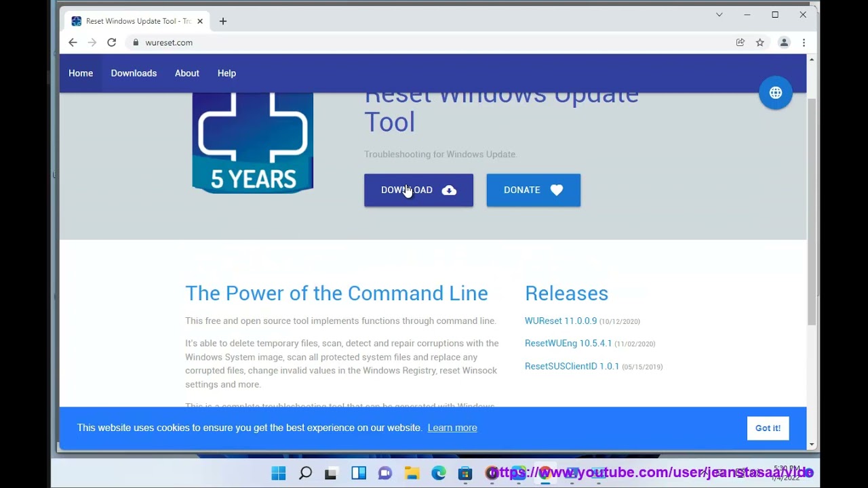Click the Releases heading

566,293
